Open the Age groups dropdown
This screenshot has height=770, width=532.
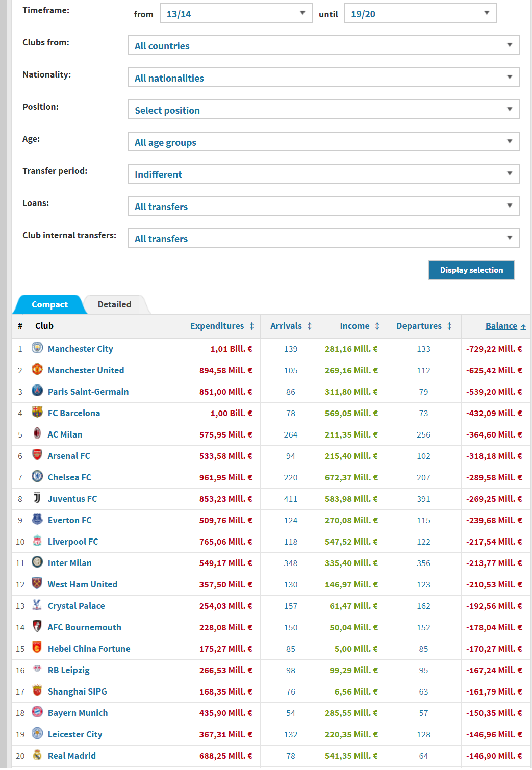[x=324, y=142]
